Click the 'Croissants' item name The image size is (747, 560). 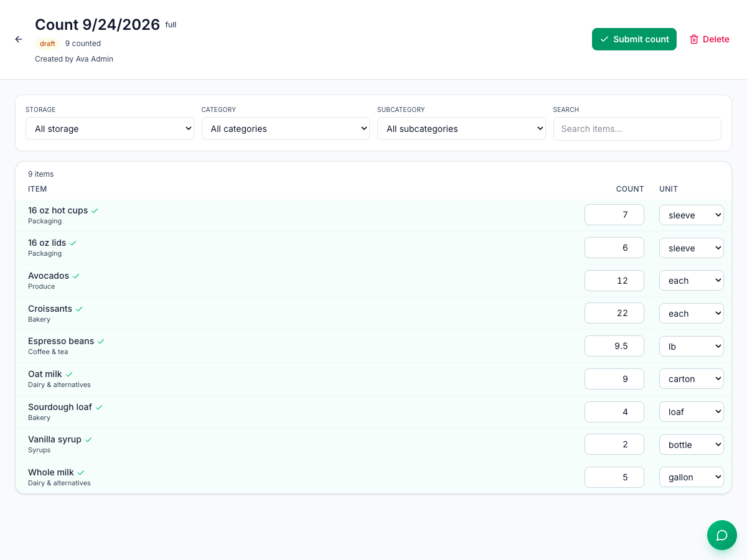tap(50, 309)
